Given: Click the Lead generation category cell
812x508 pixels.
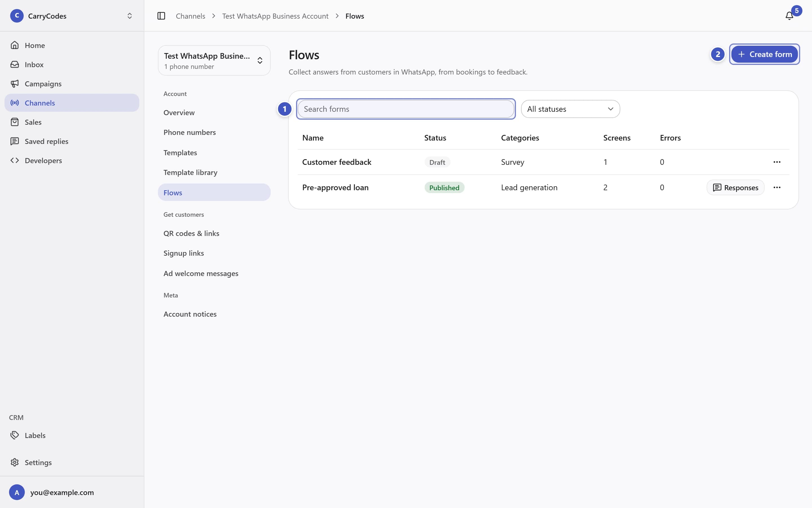Looking at the screenshot, I should tap(529, 187).
